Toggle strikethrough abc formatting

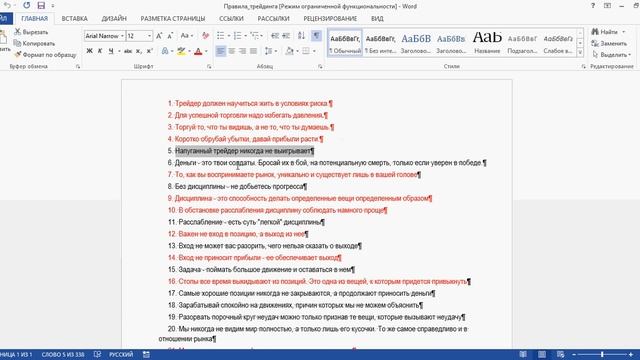coord(128,51)
